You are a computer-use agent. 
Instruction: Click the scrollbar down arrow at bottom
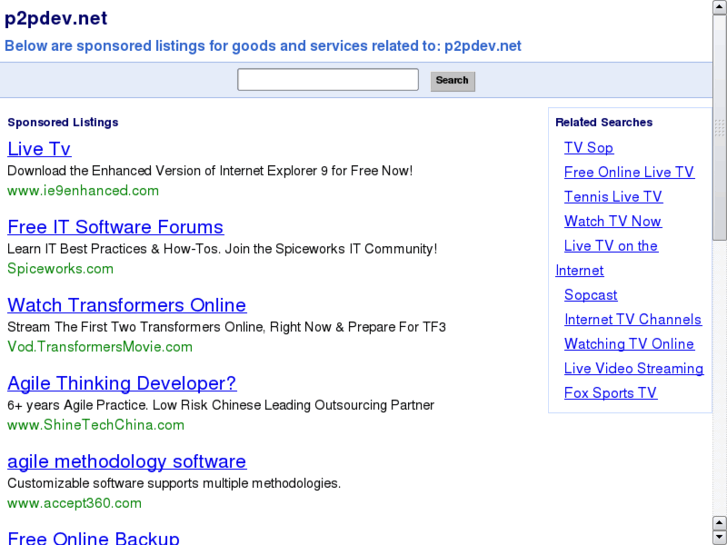pyautogui.click(x=719, y=537)
